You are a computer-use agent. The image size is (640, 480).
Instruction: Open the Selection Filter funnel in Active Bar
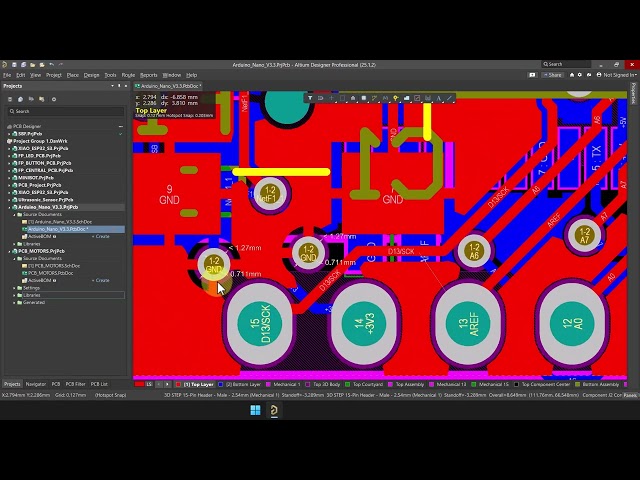coord(310,98)
